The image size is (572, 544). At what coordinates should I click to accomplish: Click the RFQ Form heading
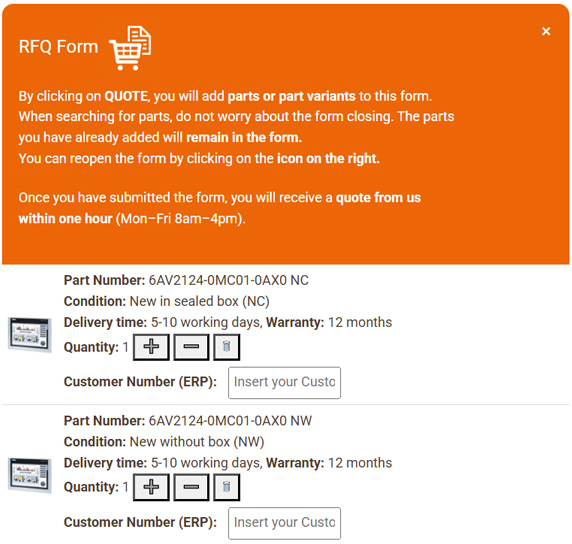(58, 47)
